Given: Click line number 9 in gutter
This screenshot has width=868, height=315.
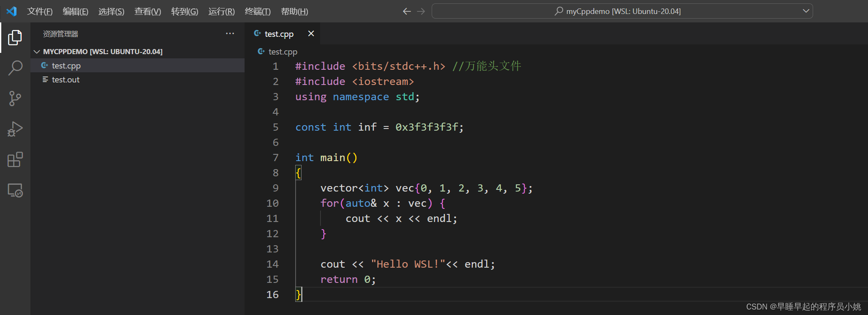Looking at the screenshot, I should coord(275,188).
